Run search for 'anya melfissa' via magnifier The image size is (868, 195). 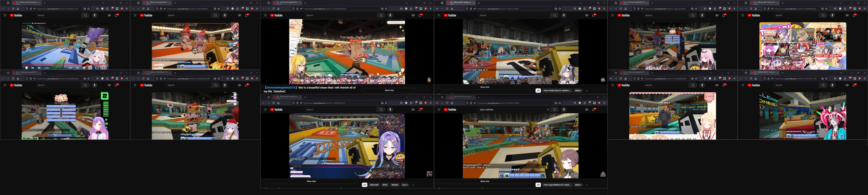[x=555, y=110]
